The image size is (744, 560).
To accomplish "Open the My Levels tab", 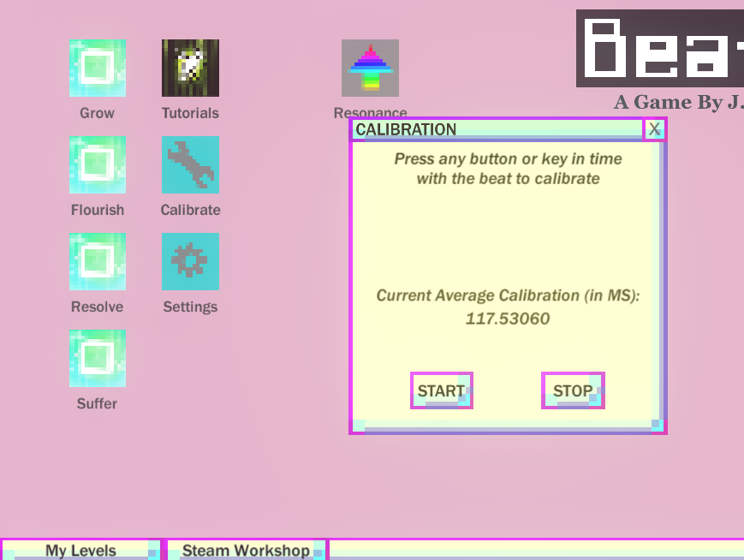I will coord(80,550).
